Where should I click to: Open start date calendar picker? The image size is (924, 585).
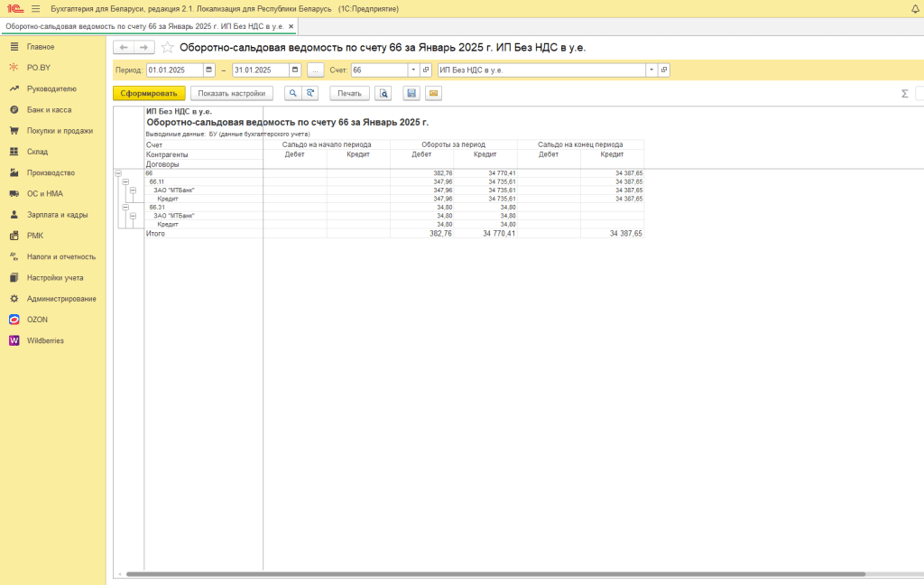point(209,70)
